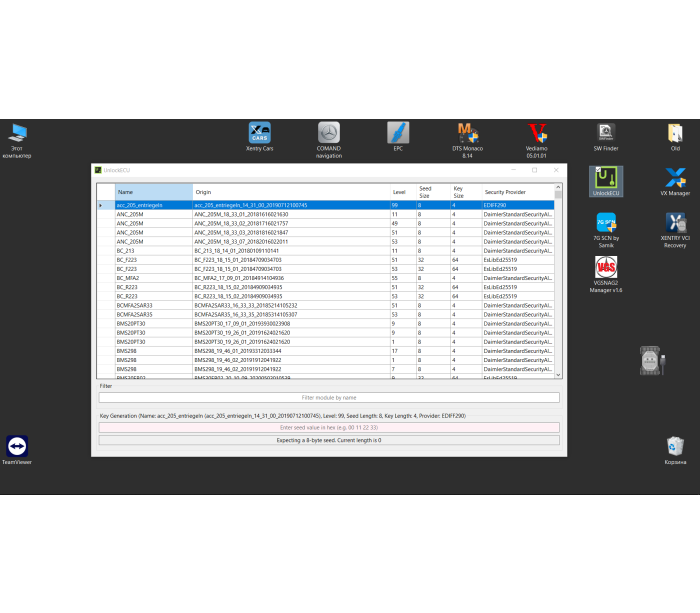Screen dimensions: 700x613
Task: Select the Корзина recycle bin icon
Action: click(675, 446)
